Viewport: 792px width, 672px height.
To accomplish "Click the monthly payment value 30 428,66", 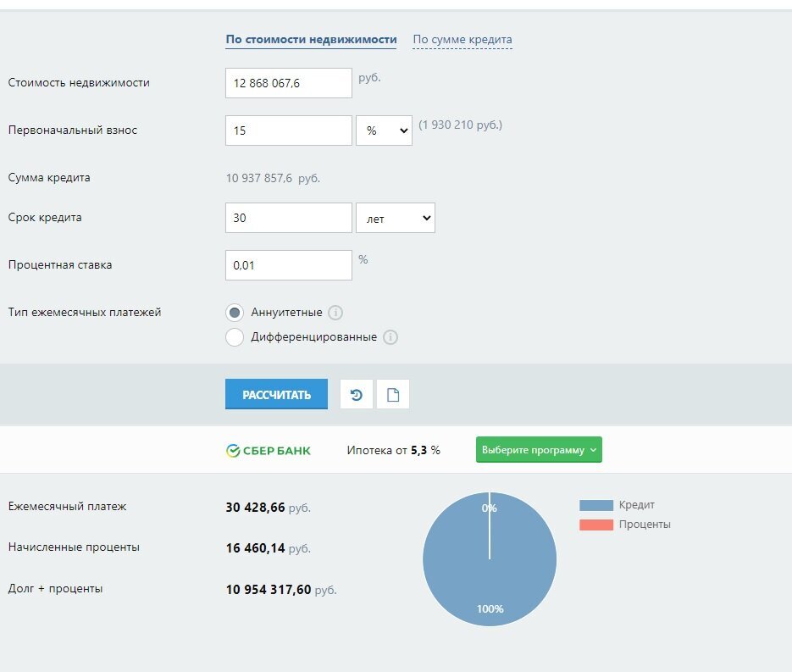I will pyautogui.click(x=256, y=508).
